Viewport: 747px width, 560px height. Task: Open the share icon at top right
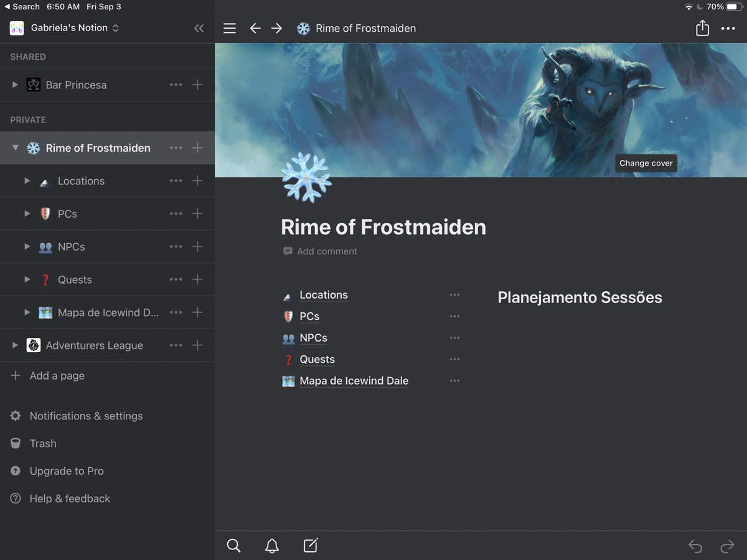[702, 28]
